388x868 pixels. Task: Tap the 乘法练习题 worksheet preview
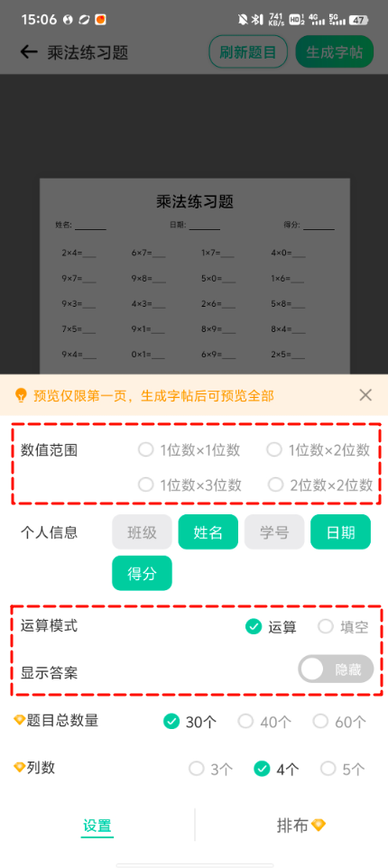tap(195, 276)
